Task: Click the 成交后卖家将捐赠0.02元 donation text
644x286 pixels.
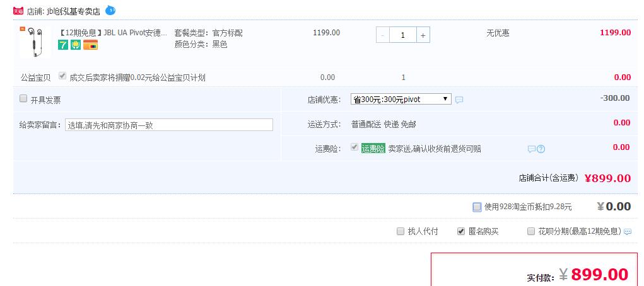Action: (x=138, y=77)
